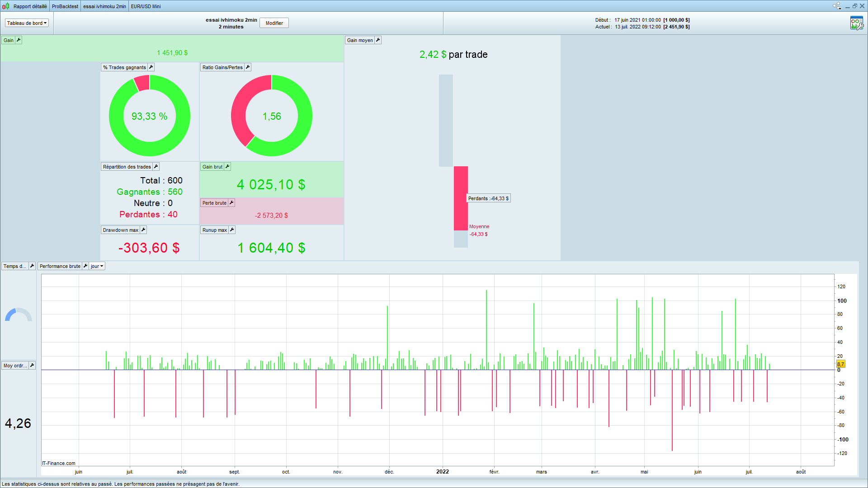Select the EUR/USD Mini tab
Viewport: 868px width, 488px height.
[x=146, y=6]
